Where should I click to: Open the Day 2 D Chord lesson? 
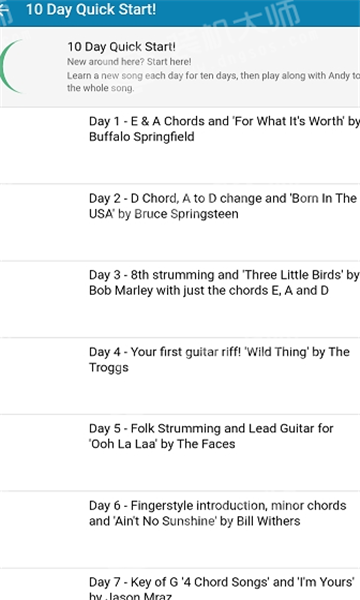[180, 222]
